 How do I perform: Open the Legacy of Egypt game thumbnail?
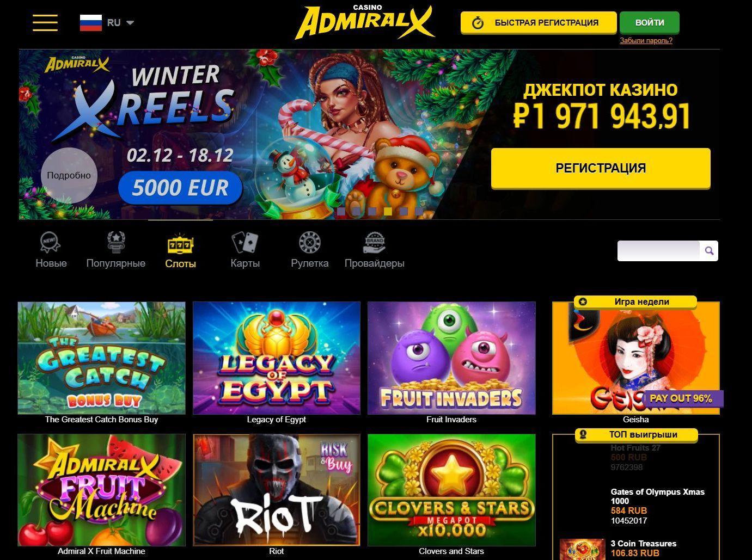tap(277, 358)
